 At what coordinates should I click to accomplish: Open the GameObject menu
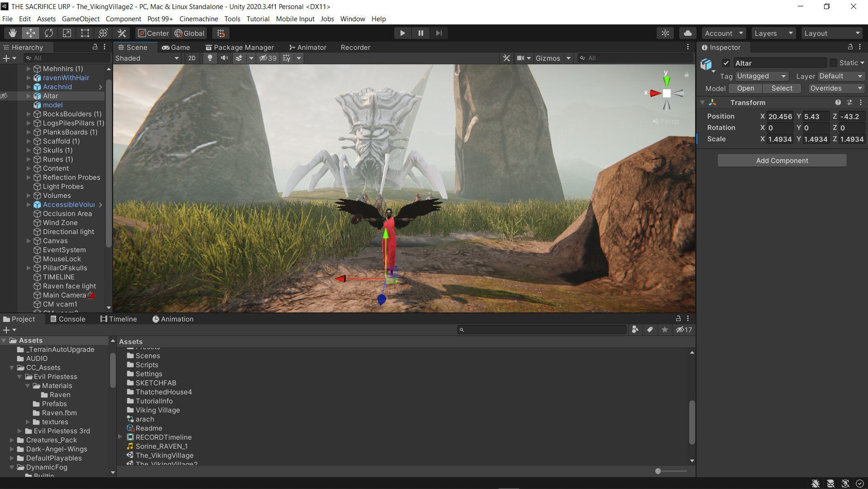coord(81,19)
